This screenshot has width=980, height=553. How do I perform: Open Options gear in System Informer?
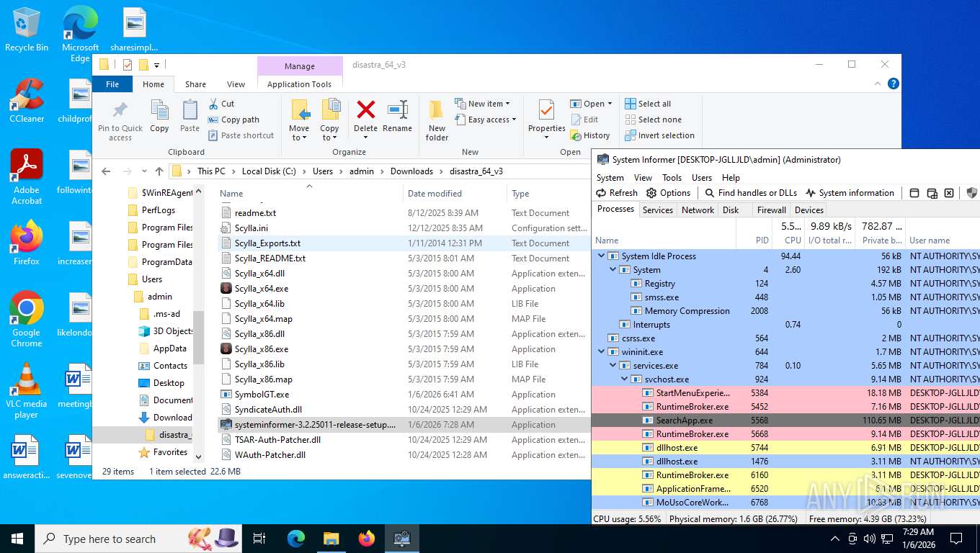pyautogui.click(x=651, y=193)
